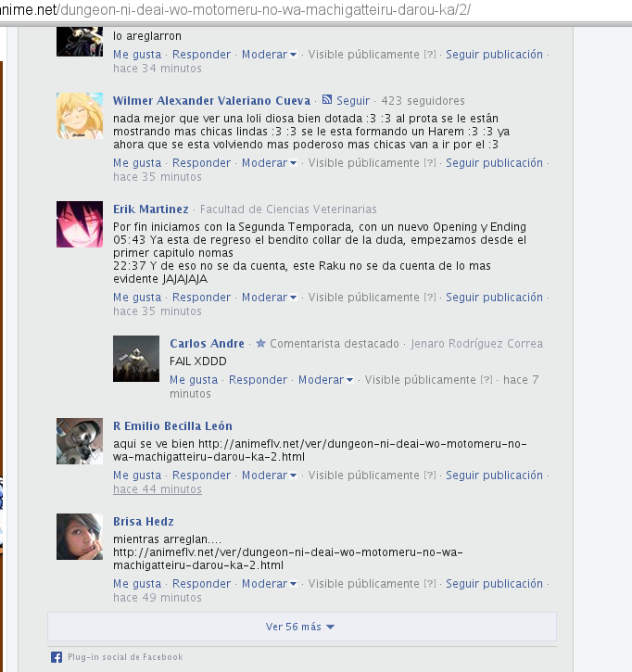Expand Moderar dropdown on Wilmer's comment
This screenshot has width=632, height=672.
tap(269, 163)
